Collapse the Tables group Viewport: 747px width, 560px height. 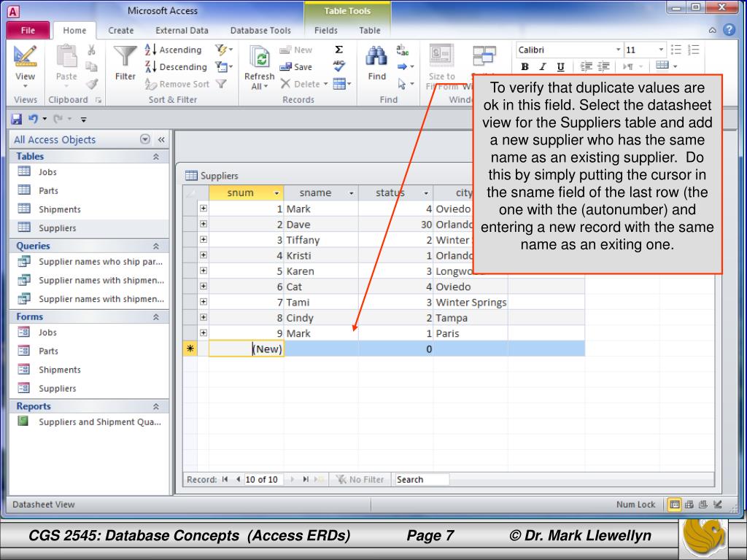click(x=156, y=157)
